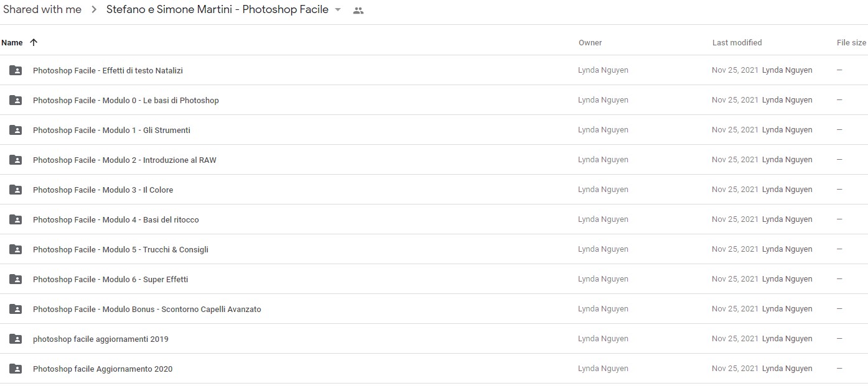Select Modulo 4 - Basi del ritocco folder
The width and height of the screenshot is (868, 386).
coord(434,219)
